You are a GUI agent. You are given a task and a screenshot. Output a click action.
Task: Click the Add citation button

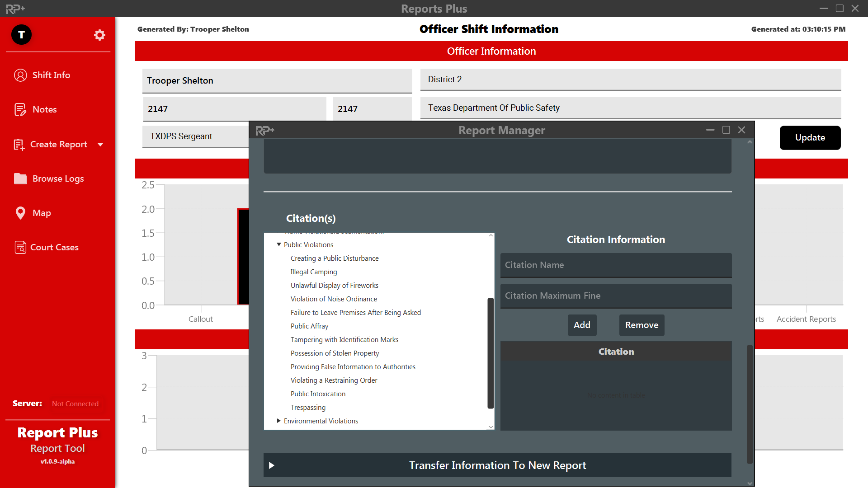[x=582, y=325]
